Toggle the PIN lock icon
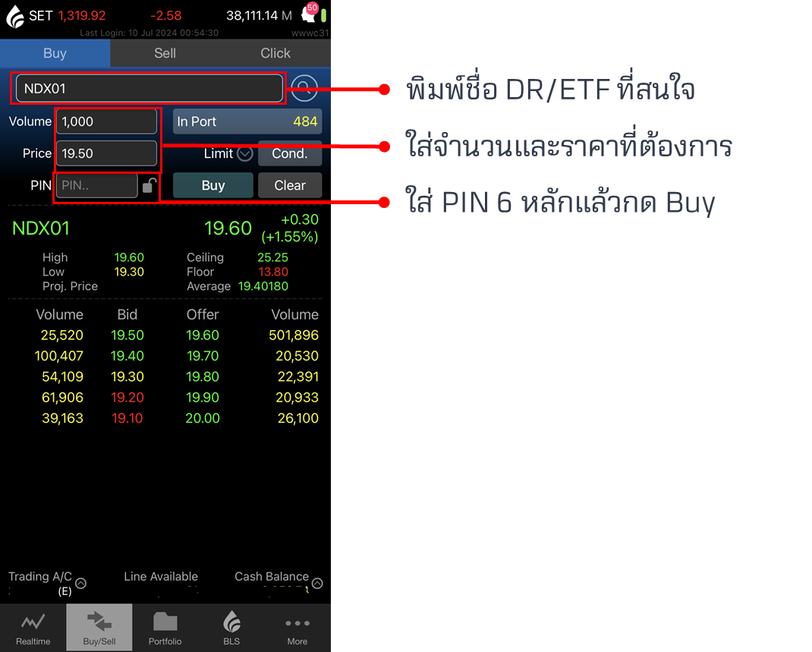The image size is (812, 652). (150, 185)
